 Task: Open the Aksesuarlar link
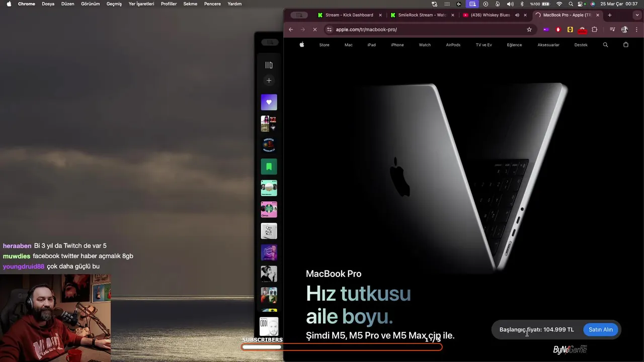(x=548, y=45)
